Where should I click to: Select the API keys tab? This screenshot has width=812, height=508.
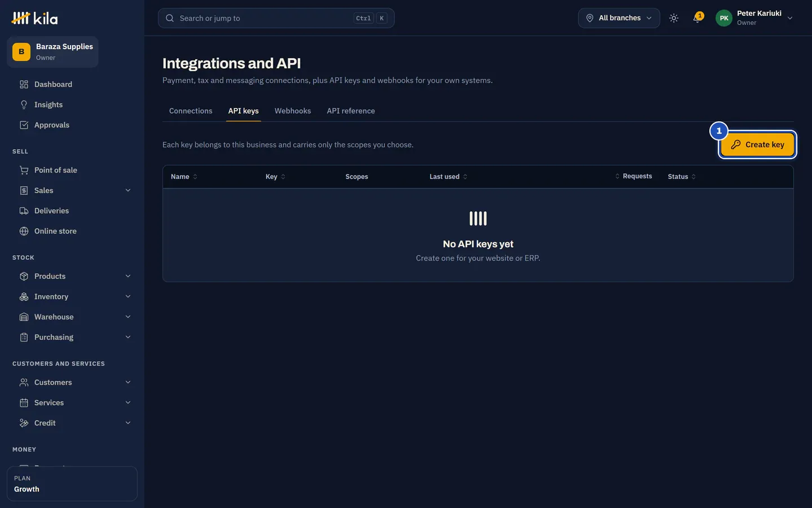pos(244,111)
